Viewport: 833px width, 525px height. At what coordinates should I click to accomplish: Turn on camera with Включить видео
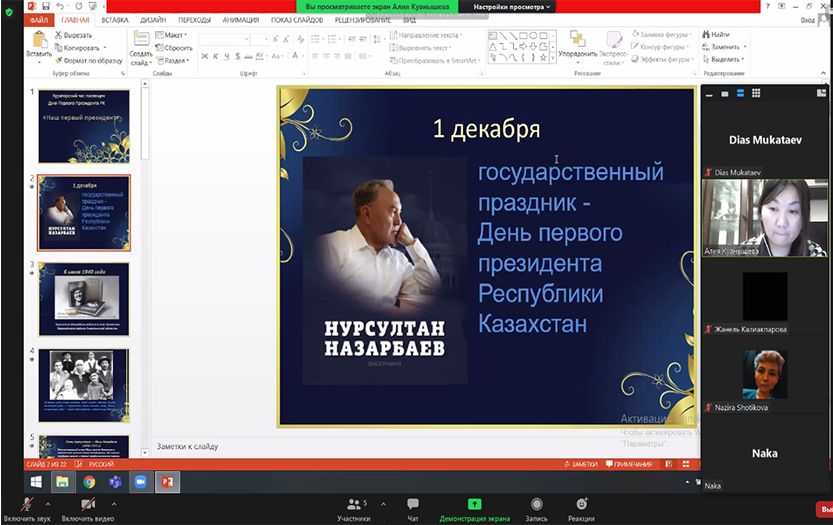tap(89, 506)
